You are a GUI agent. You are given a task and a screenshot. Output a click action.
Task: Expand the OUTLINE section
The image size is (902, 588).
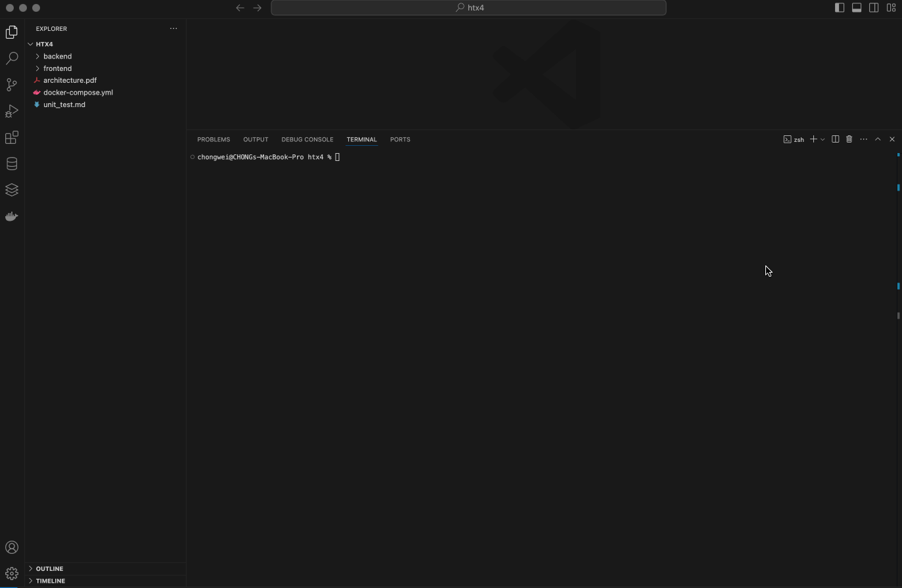tap(49, 569)
